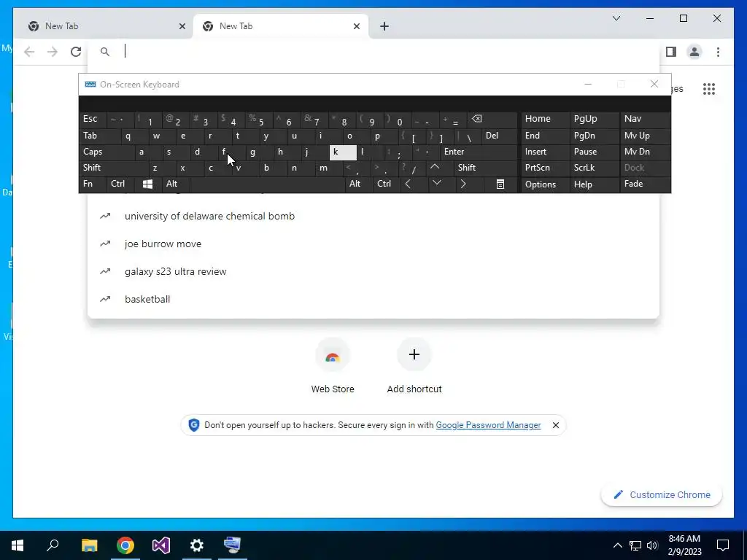
Task: Open the tab search dropdown arrow
Action: [616, 18]
